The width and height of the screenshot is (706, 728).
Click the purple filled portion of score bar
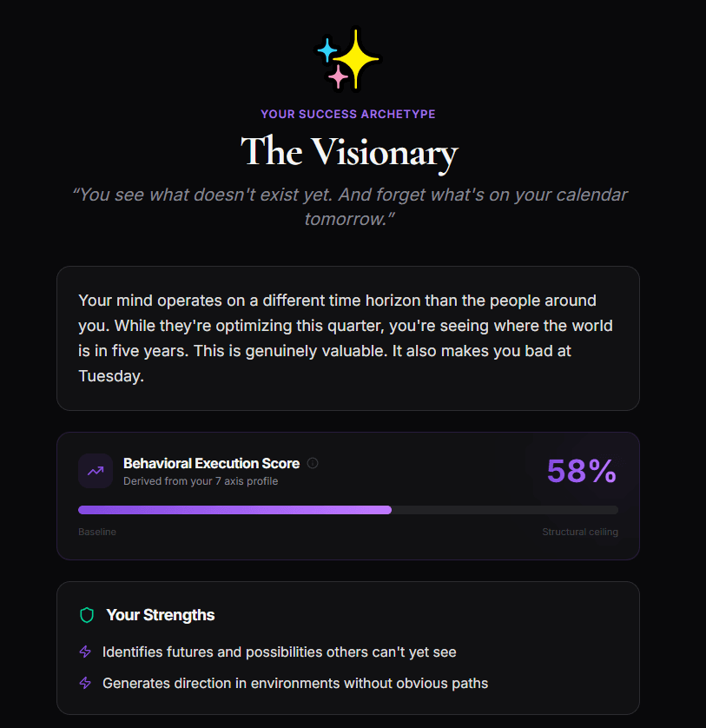click(234, 510)
